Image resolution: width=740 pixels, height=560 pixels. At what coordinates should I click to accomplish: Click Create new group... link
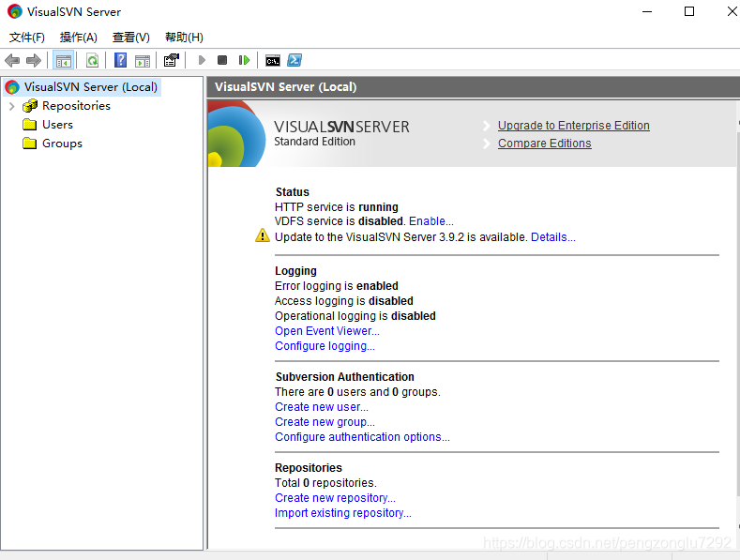pos(325,422)
